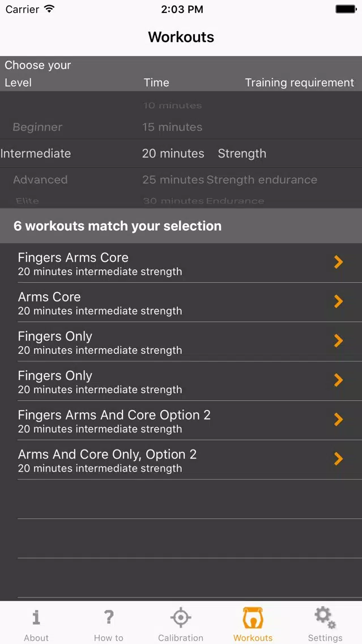Open the Fingers Arms Core workout row
362x644 pixels.
point(190,263)
